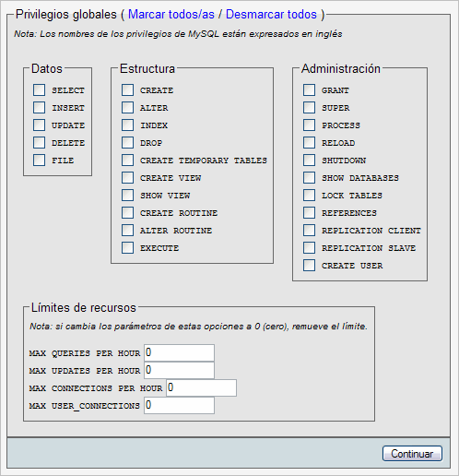Enable the RELOAD privilege checkbox
The width and height of the screenshot is (459, 476).
pyautogui.click(x=309, y=143)
